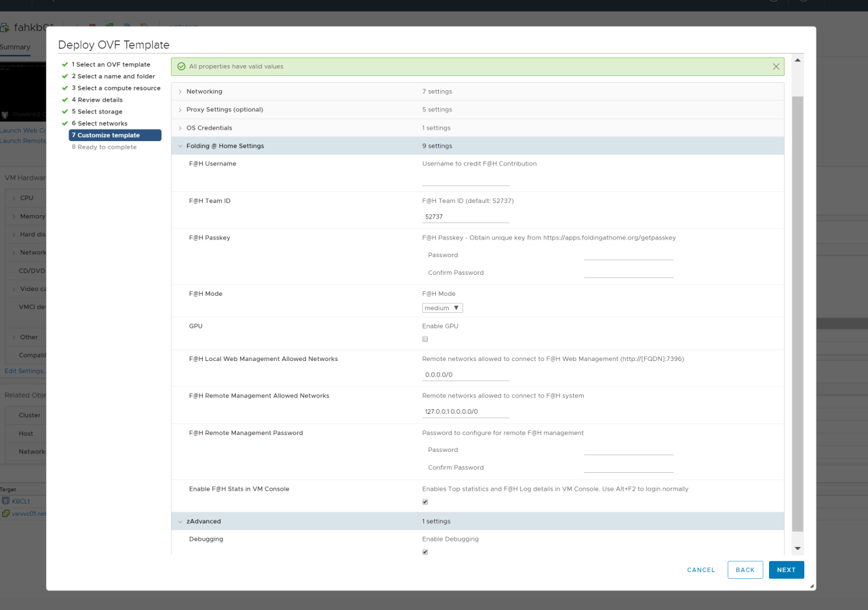Collapse the zAdvanced section
The image size is (868, 610).
[x=180, y=522]
